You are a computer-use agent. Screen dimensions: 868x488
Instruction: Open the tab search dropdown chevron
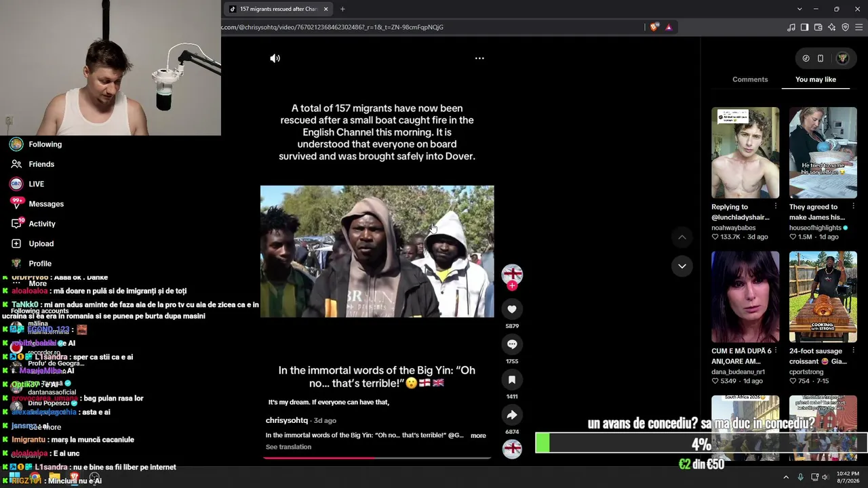800,9
